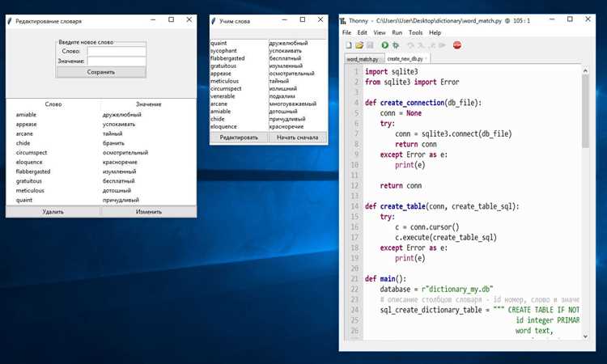The image size is (607, 364).
Task: Run current script with green play icon
Action: [384, 45]
